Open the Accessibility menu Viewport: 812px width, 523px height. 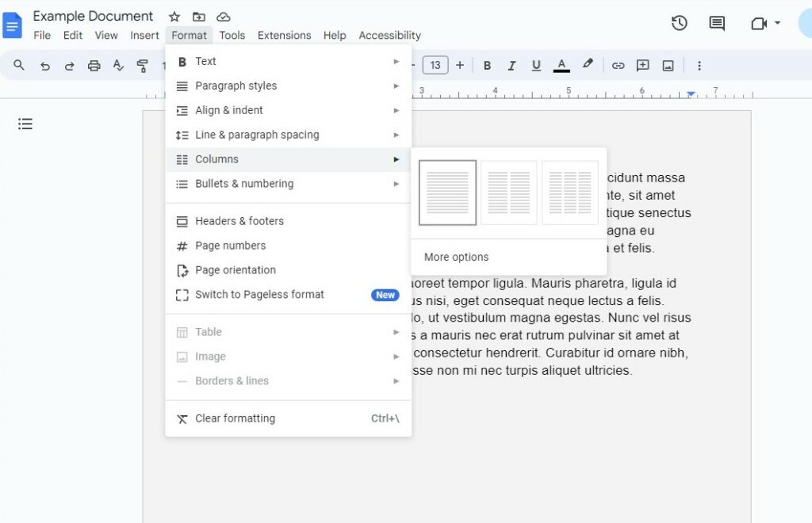click(x=389, y=35)
